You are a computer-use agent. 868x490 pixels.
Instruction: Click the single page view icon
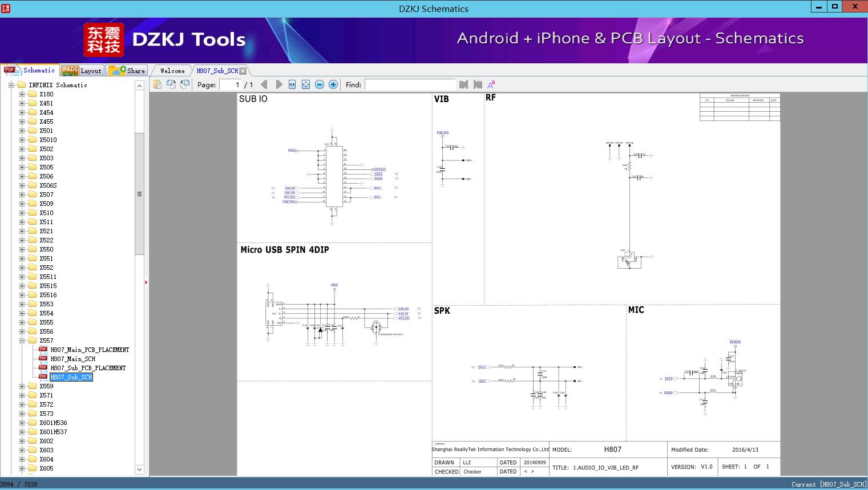pos(158,84)
